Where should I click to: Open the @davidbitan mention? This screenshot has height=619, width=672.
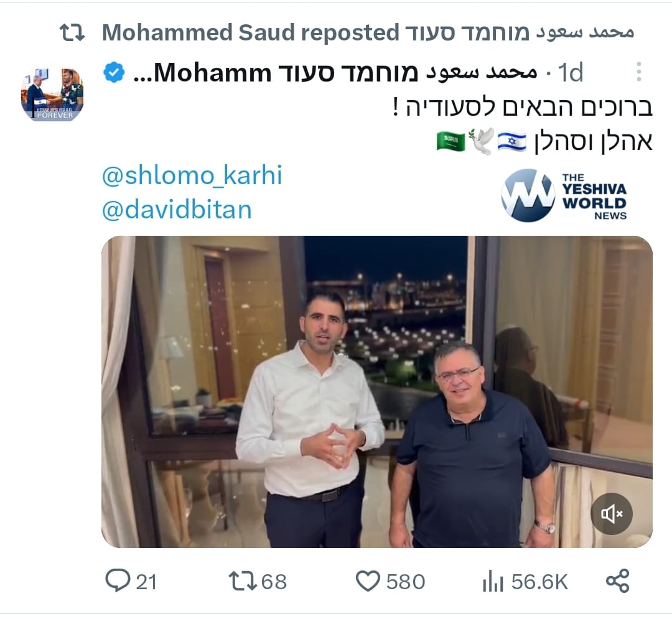[x=177, y=210]
